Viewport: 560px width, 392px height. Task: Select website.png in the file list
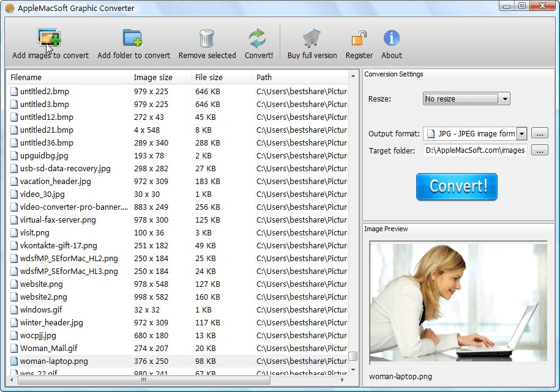[42, 284]
